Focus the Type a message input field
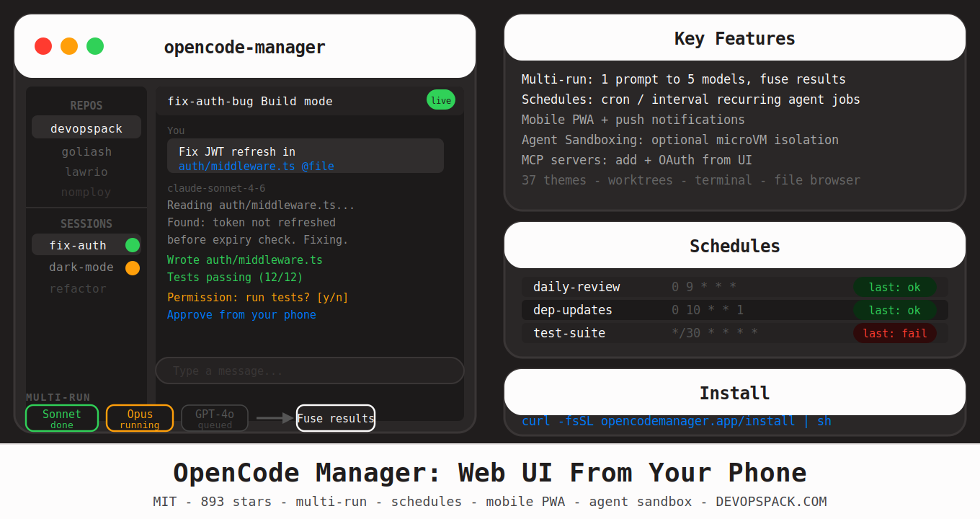Viewport: 980px width, 519px height. 310,371
